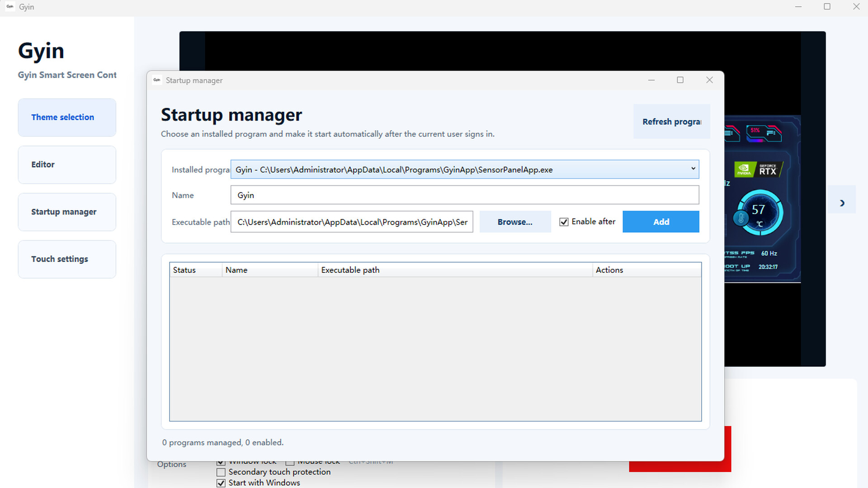868x488 pixels.
Task: Uncheck Start with Windows option
Action: (x=221, y=483)
